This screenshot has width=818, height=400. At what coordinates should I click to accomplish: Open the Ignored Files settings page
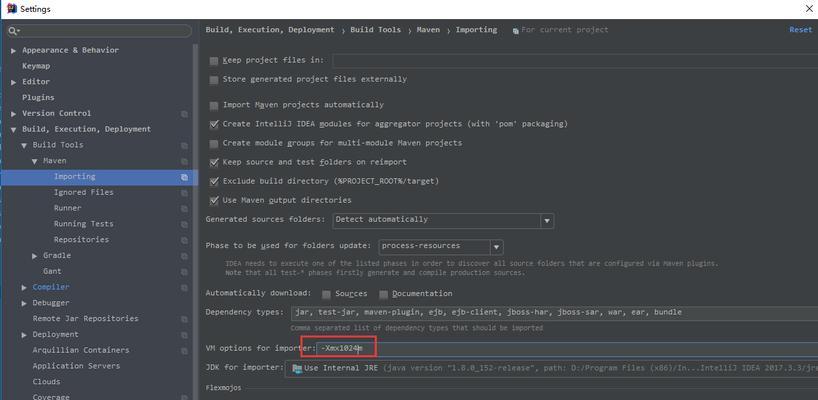click(x=83, y=192)
